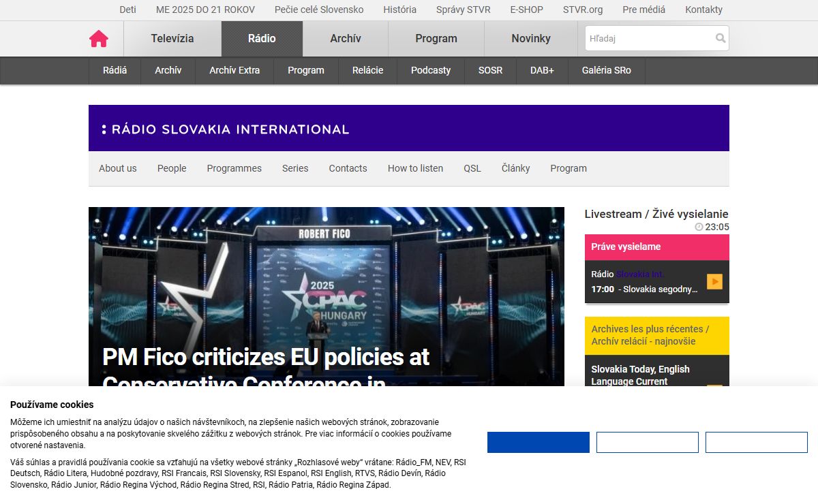
Task: Open Slovakia Today, English Language item
Action: [x=641, y=375]
